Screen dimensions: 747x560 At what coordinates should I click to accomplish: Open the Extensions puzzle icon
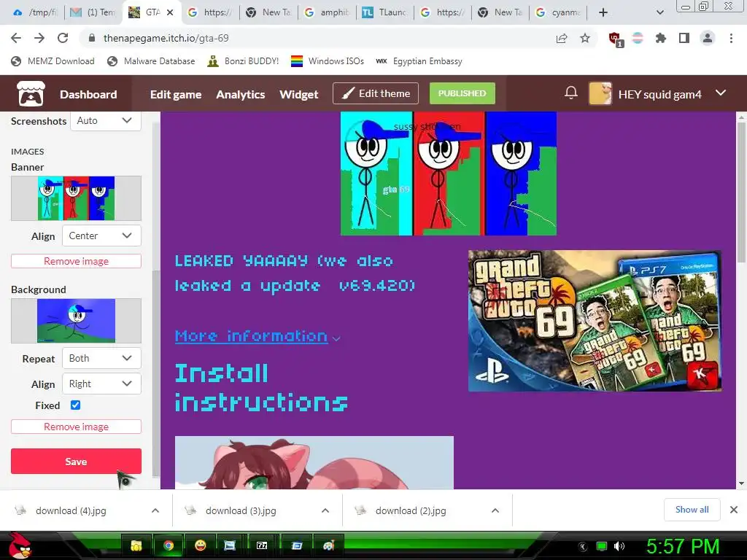coord(660,38)
